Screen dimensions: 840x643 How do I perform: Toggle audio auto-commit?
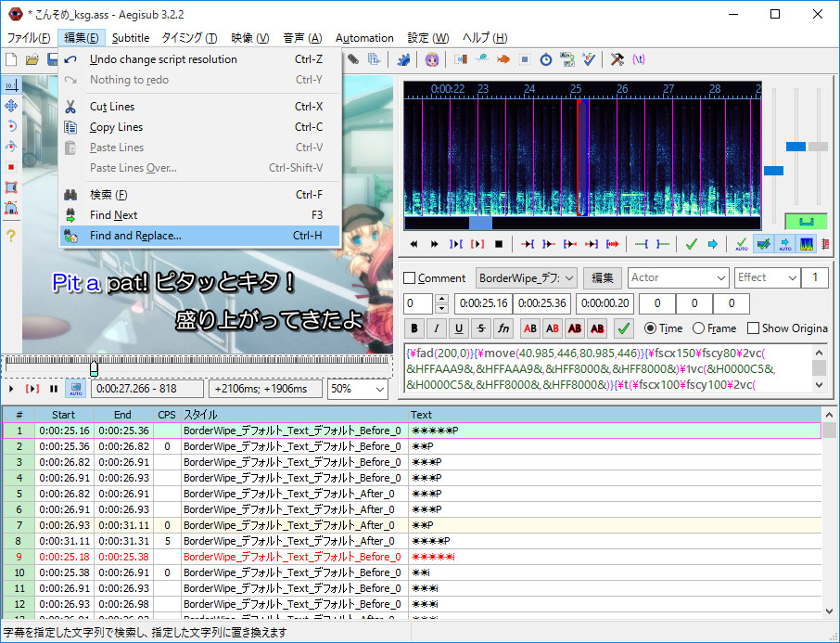click(x=742, y=244)
